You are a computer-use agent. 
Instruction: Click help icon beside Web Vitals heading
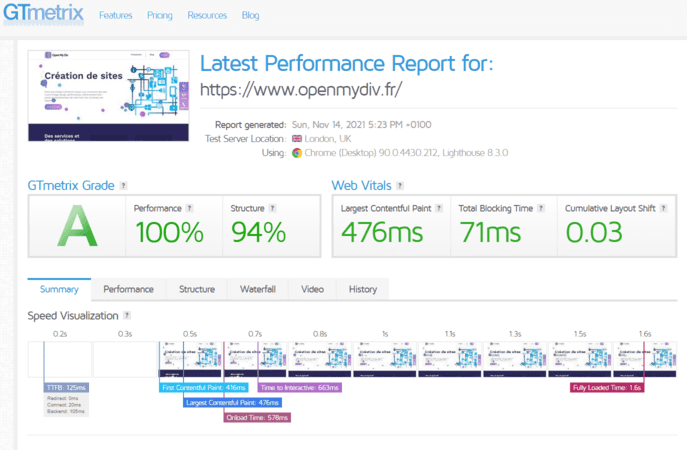click(x=400, y=186)
